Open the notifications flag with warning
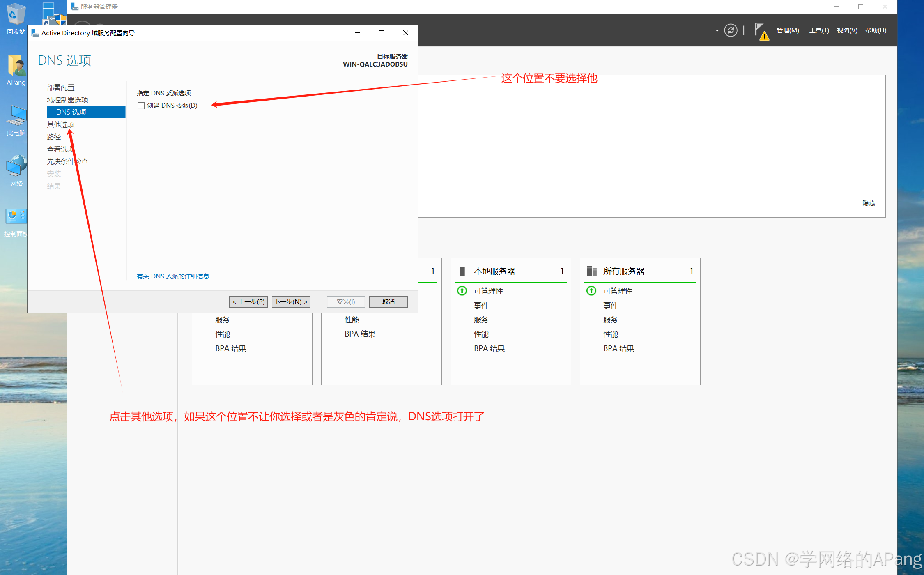This screenshot has height=575, width=924. coord(760,31)
